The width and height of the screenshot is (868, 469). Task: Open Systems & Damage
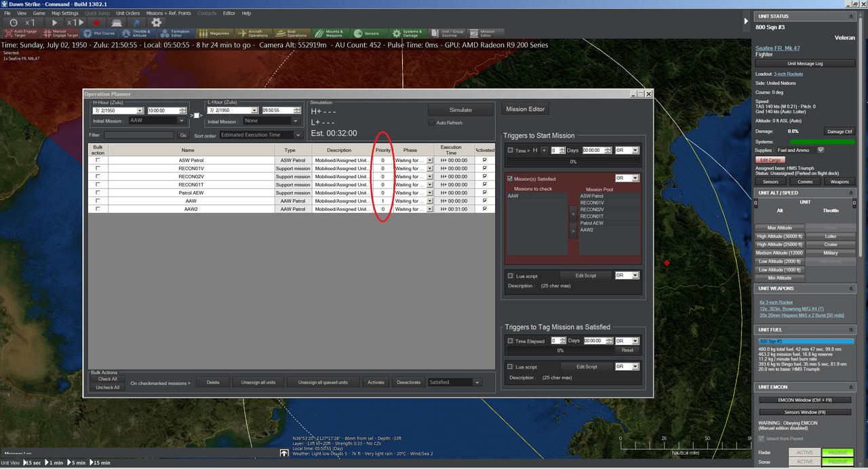408,33
